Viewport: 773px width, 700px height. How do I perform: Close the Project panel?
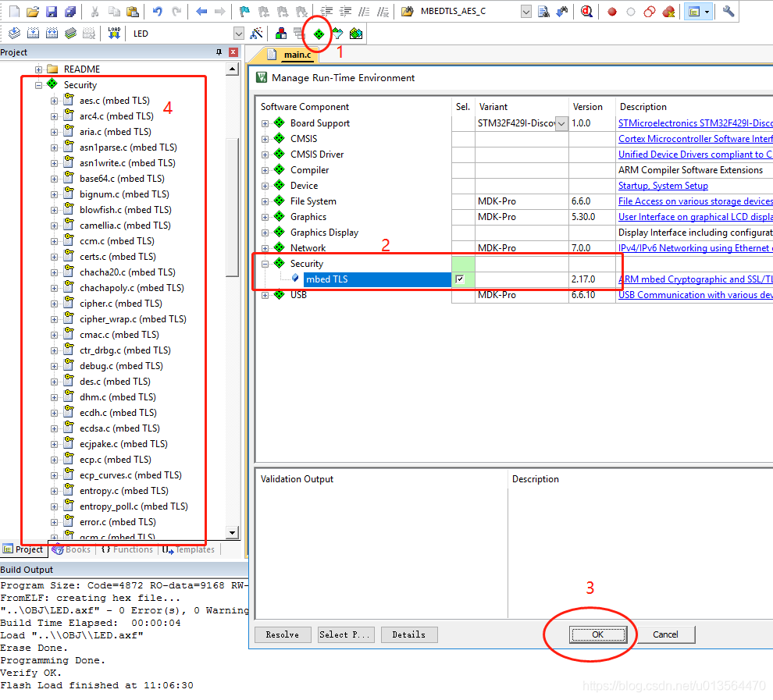(233, 52)
